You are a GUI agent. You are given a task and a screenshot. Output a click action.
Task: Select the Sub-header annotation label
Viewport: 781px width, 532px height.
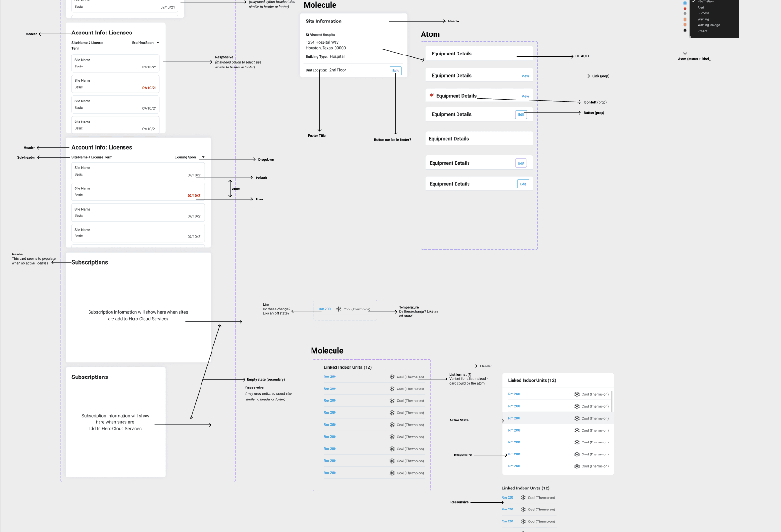click(x=26, y=157)
